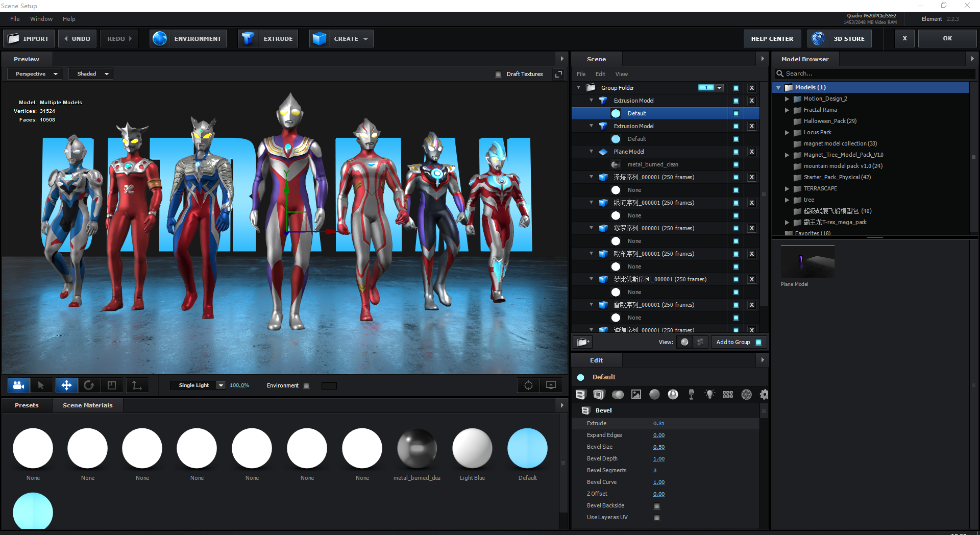Select the camera navigation tool
The height and width of the screenshot is (535, 980).
(18, 385)
